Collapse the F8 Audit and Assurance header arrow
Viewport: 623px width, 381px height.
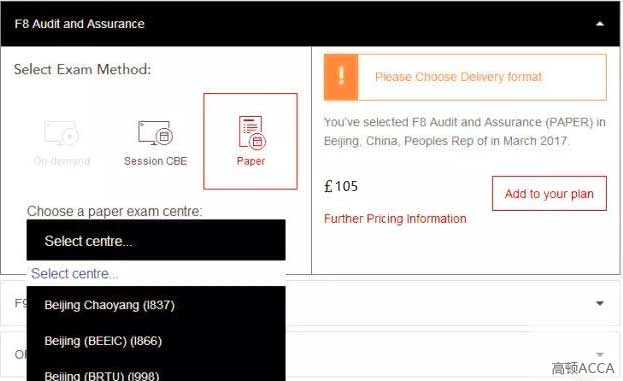tap(600, 24)
